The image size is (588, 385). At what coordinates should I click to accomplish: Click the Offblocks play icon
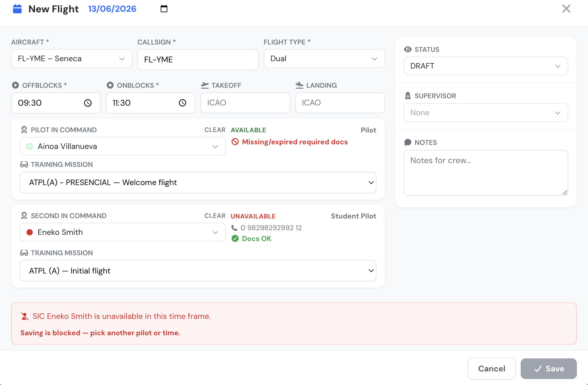15,85
